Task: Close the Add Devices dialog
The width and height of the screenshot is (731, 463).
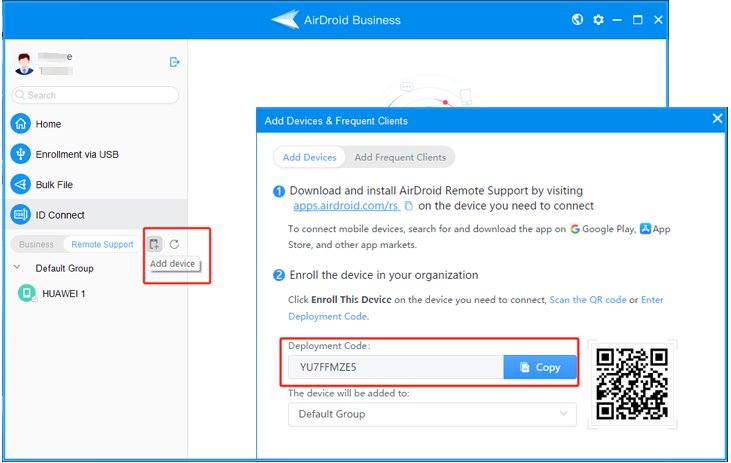Action: pyautogui.click(x=717, y=118)
